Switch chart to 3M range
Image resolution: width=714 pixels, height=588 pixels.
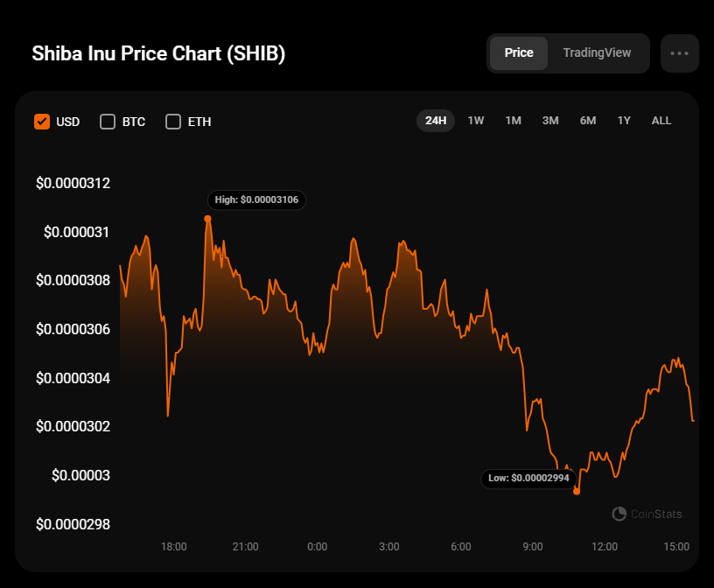click(550, 121)
